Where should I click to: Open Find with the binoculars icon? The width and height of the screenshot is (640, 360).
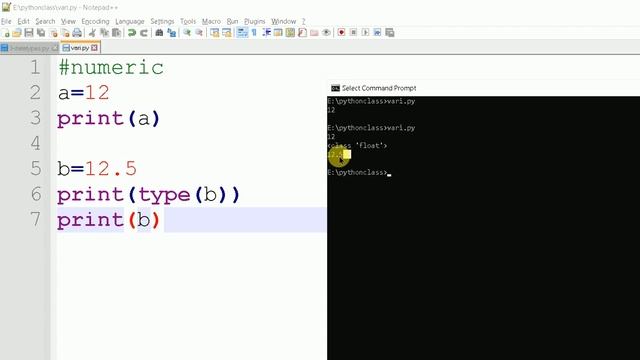pyautogui.click(x=159, y=33)
